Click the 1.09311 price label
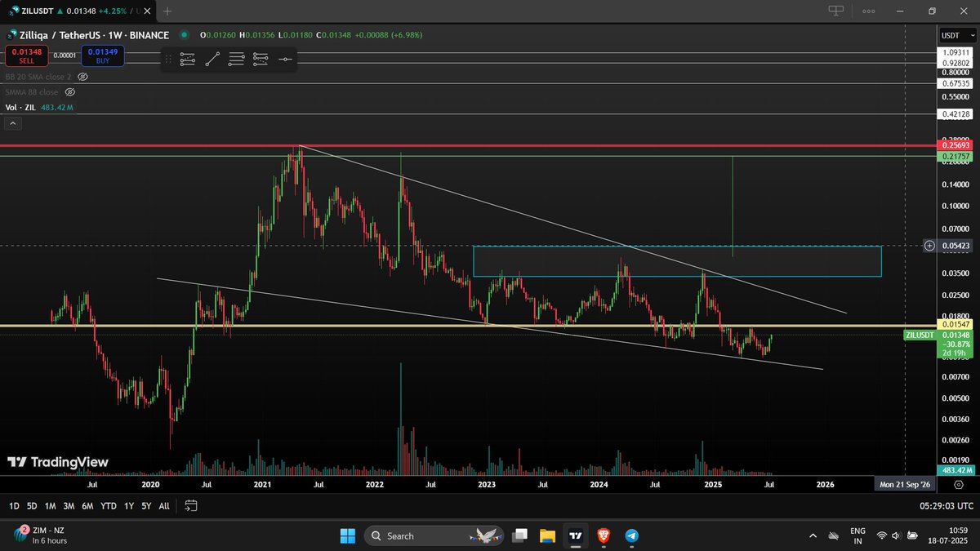 coord(956,52)
